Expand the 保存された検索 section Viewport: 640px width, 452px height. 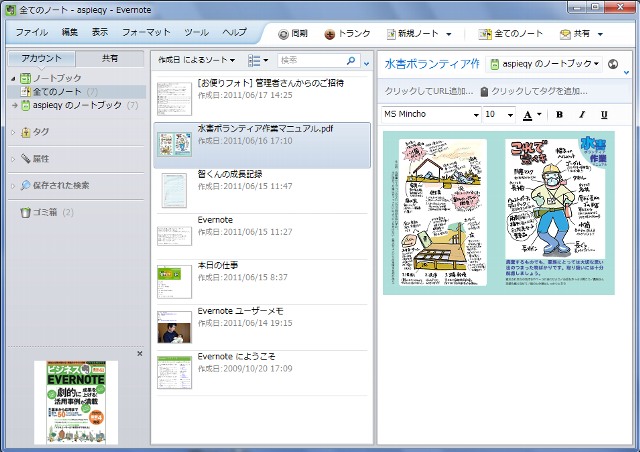[x=13, y=186]
